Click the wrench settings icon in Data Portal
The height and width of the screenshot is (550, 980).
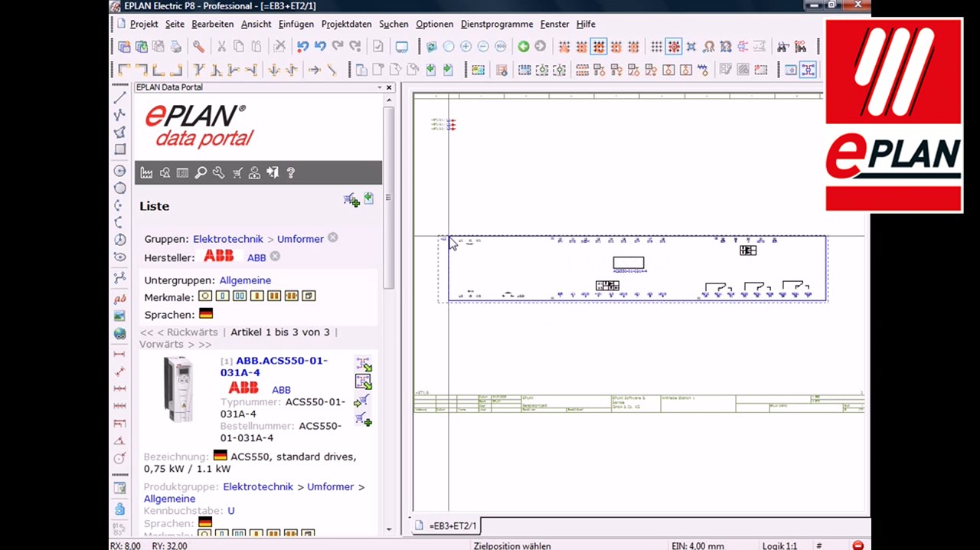[x=218, y=173]
